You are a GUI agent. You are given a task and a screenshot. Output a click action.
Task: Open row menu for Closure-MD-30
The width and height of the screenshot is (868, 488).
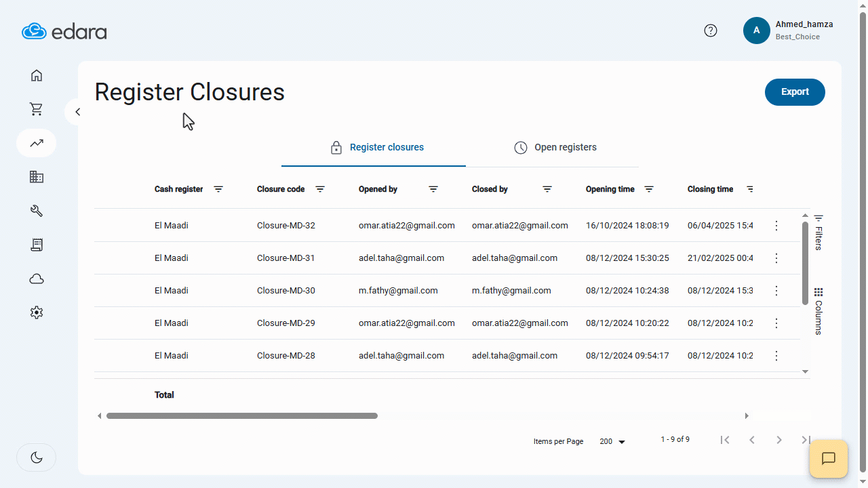776,291
